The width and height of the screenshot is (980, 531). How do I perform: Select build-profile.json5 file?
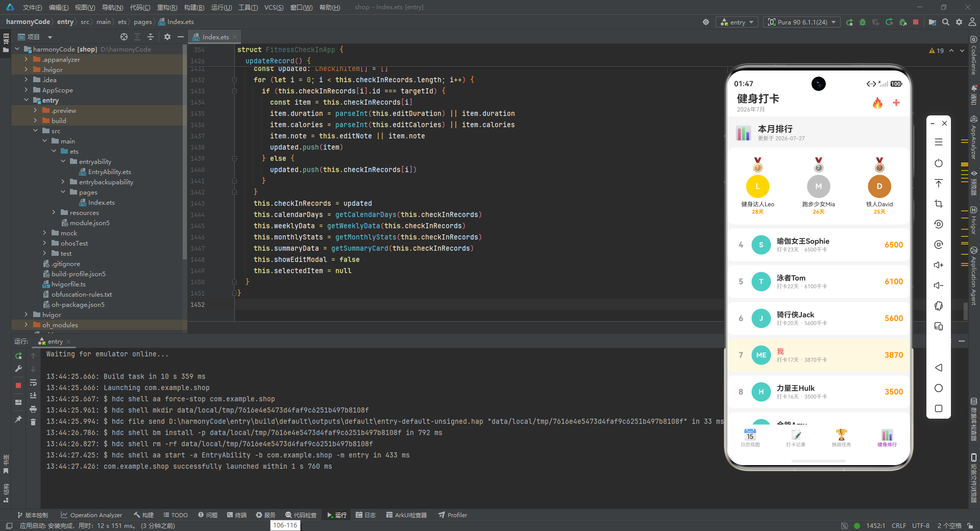click(x=74, y=274)
